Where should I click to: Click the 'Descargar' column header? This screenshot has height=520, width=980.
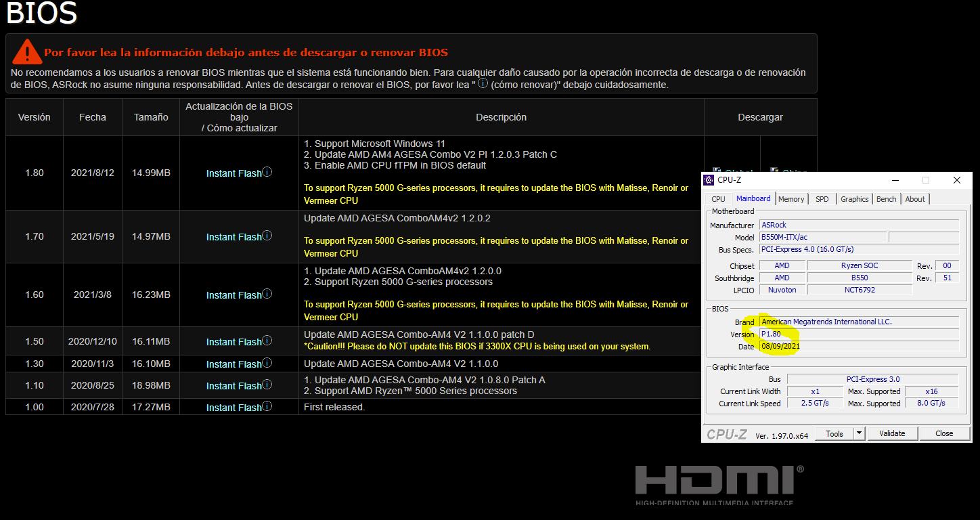[760, 117]
